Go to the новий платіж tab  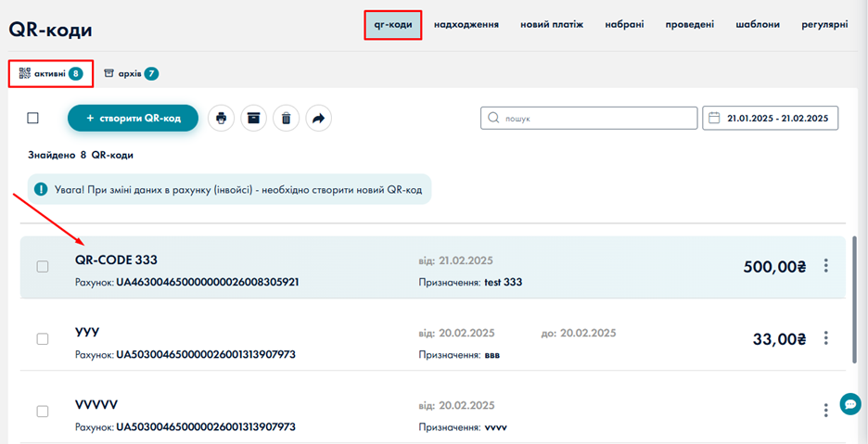(552, 24)
